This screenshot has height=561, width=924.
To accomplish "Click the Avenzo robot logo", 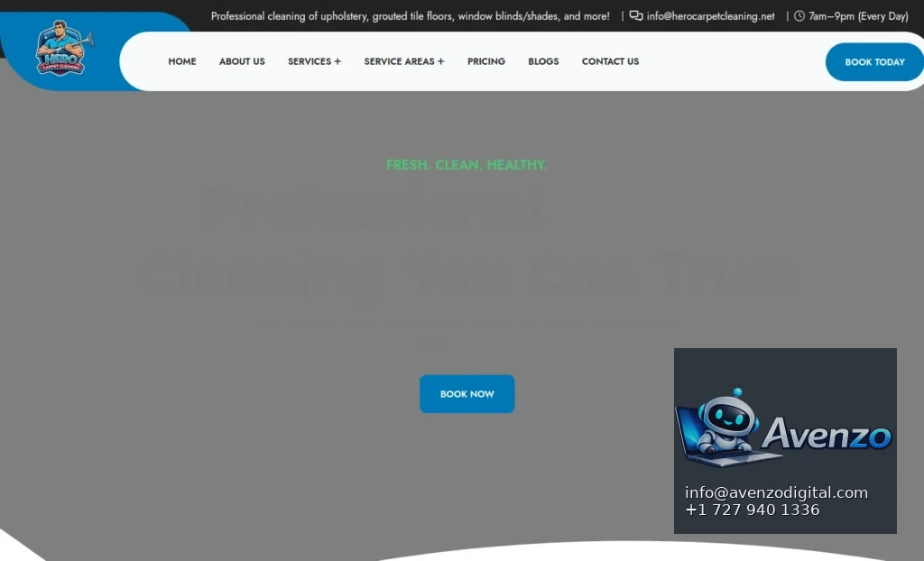I will [x=784, y=428].
